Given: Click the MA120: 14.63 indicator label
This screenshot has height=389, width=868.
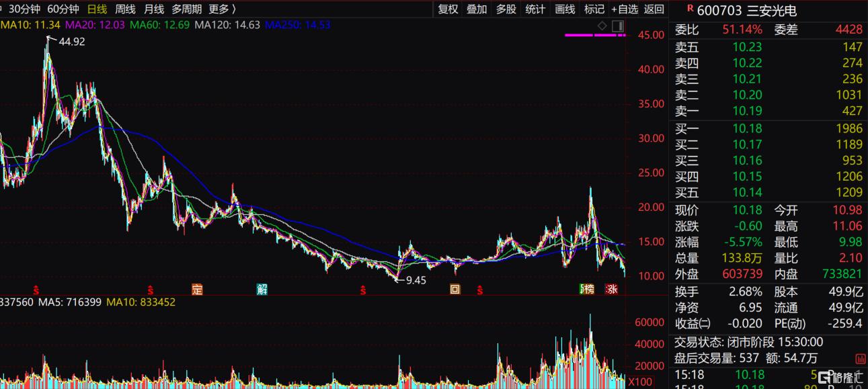Looking at the screenshot, I should pos(227,25).
